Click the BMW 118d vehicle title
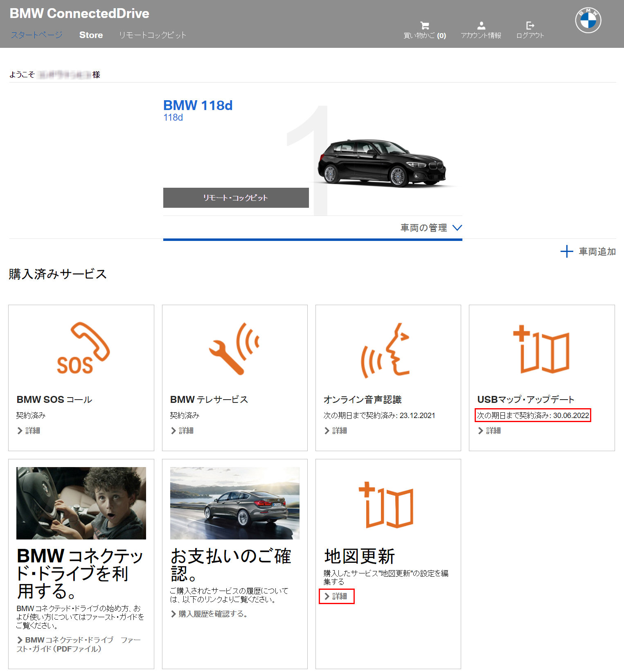This screenshot has width=624, height=672. click(x=198, y=106)
